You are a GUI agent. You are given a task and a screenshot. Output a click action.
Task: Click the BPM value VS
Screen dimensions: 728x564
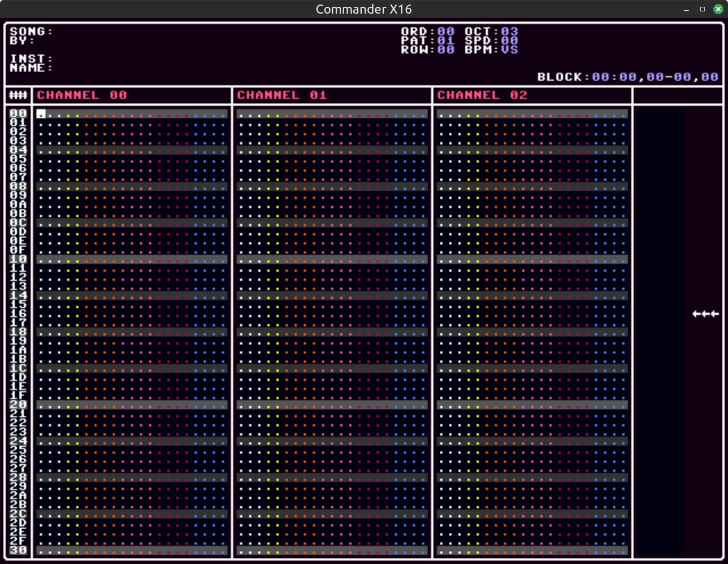(x=510, y=50)
